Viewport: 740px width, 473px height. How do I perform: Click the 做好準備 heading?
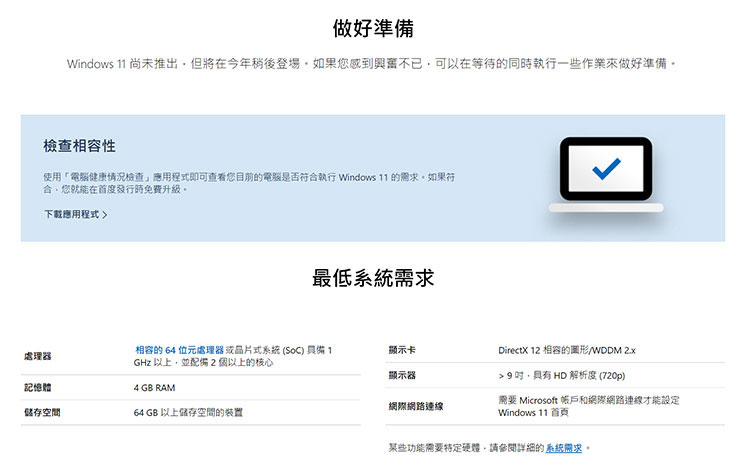[x=373, y=28]
